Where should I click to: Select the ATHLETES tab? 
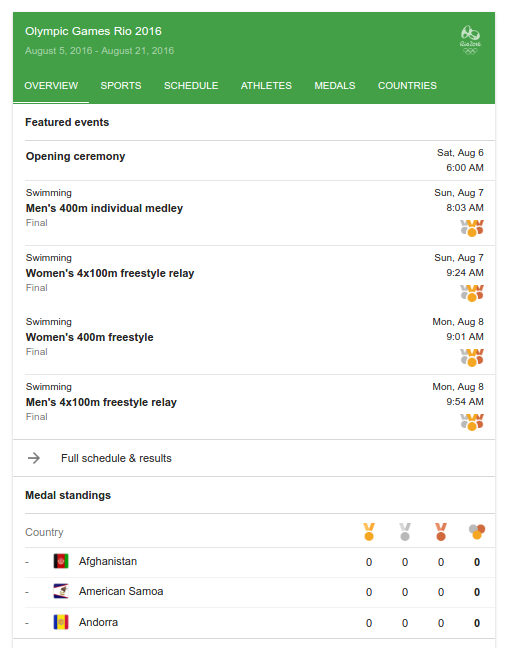pyautogui.click(x=266, y=86)
